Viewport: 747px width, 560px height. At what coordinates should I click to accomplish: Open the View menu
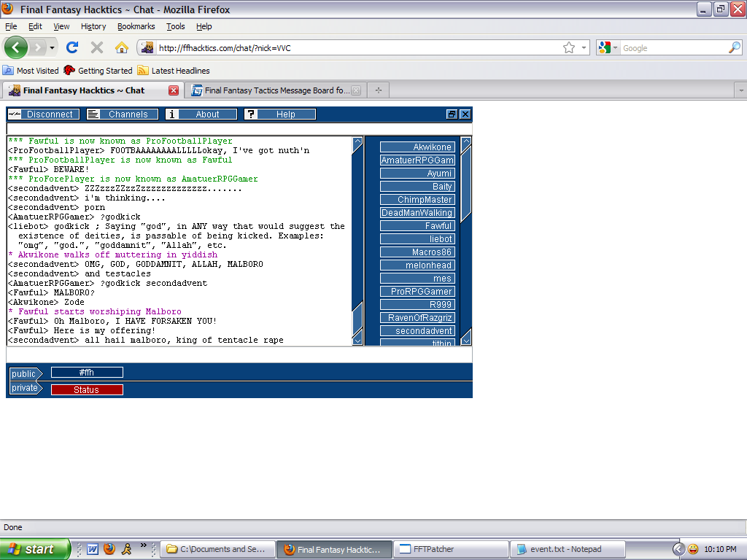[61, 26]
